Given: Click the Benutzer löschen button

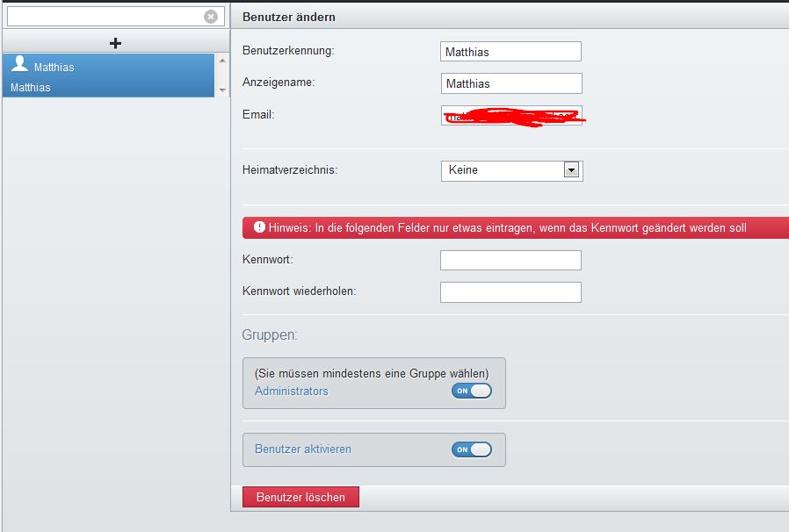Looking at the screenshot, I should (x=300, y=497).
